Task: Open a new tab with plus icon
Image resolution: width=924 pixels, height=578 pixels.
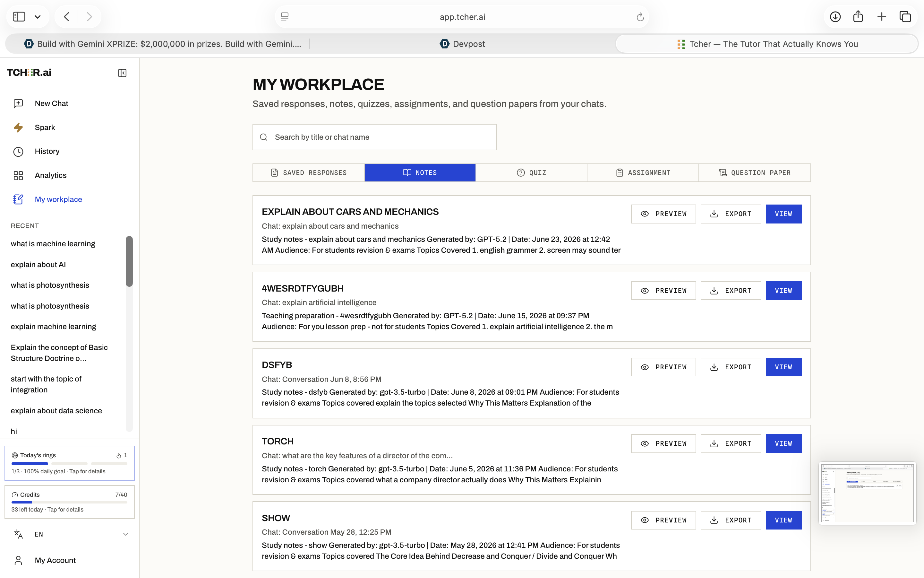Action: point(882,17)
